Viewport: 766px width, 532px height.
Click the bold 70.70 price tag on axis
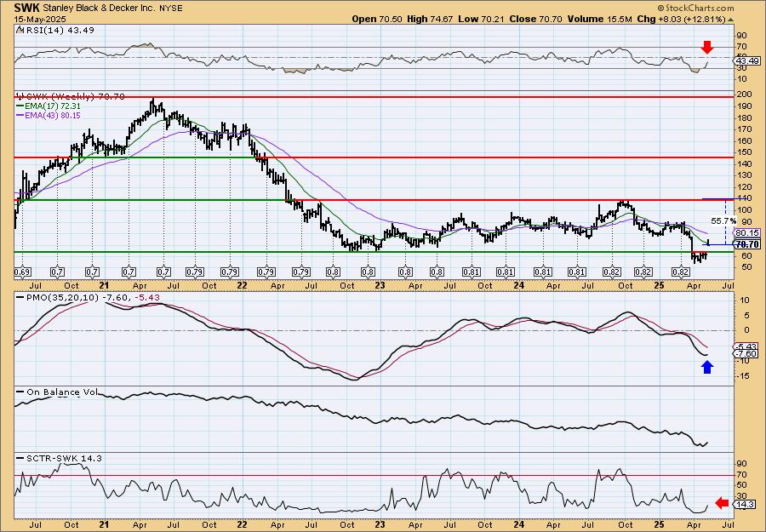pyautogui.click(x=747, y=244)
